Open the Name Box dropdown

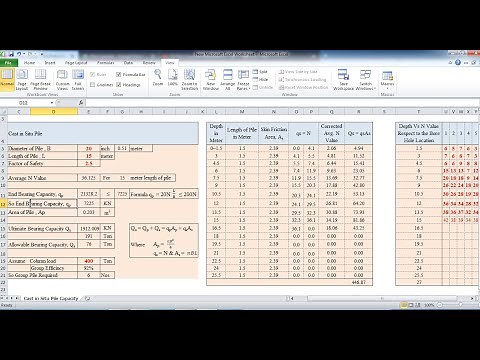[52, 103]
